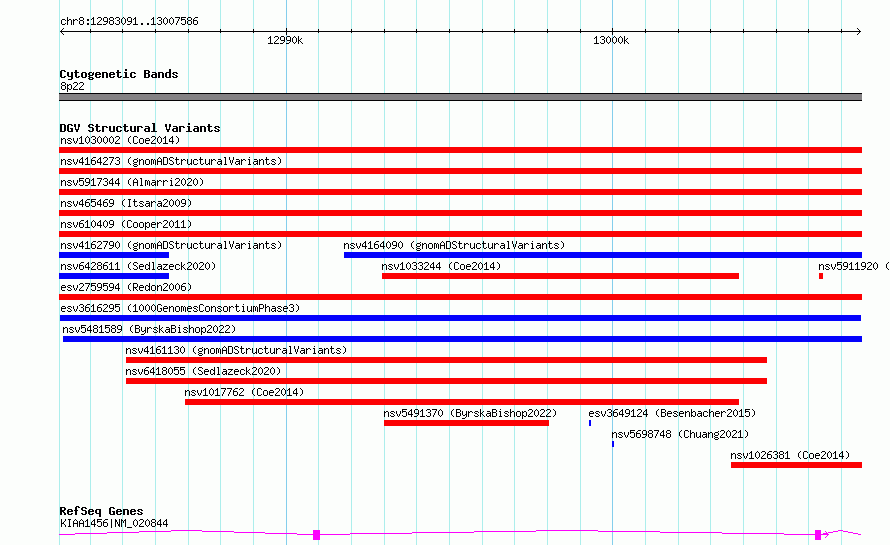Open the nsv4161130 gnomAD variant
Screen dimensions: 890x545
(x=446, y=360)
